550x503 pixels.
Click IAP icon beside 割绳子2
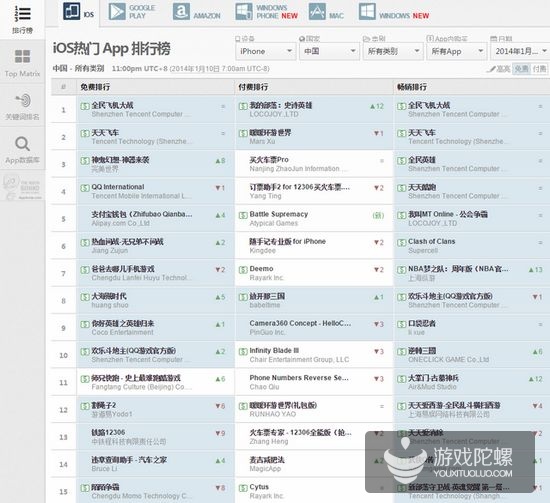85,406
